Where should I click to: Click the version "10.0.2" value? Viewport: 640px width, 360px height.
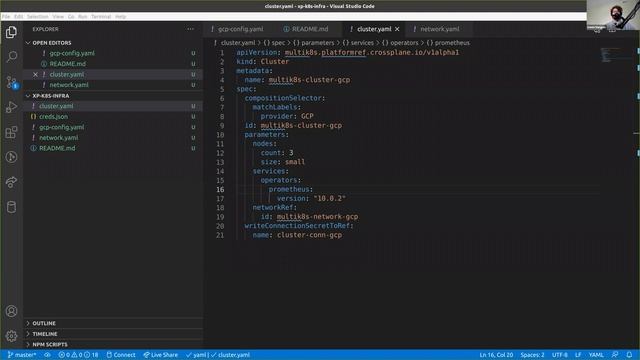pos(329,198)
